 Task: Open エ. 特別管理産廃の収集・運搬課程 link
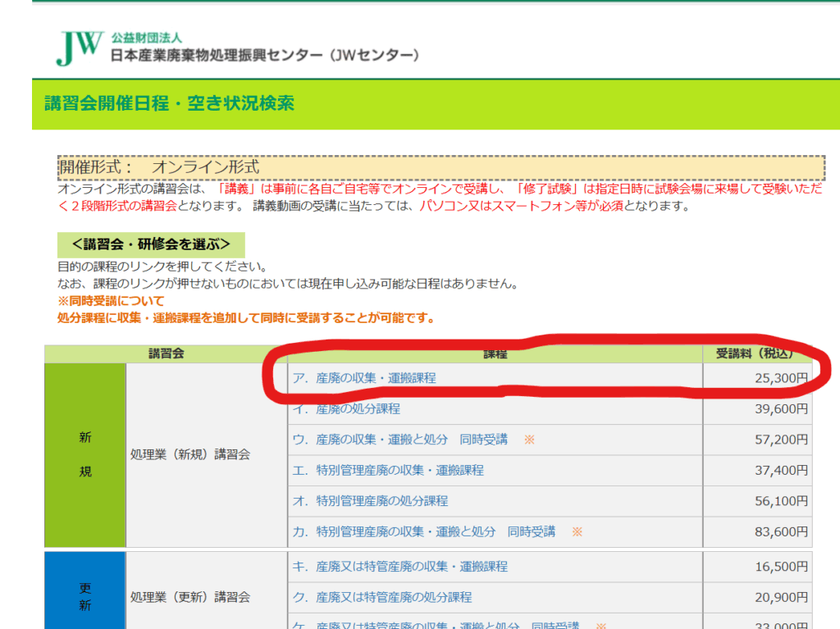[388, 470]
